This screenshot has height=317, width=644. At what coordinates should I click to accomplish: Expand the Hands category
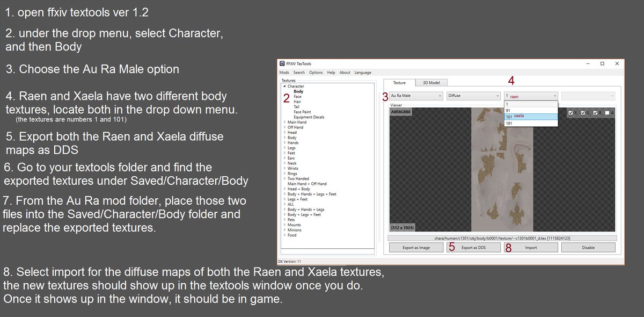coord(284,143)
